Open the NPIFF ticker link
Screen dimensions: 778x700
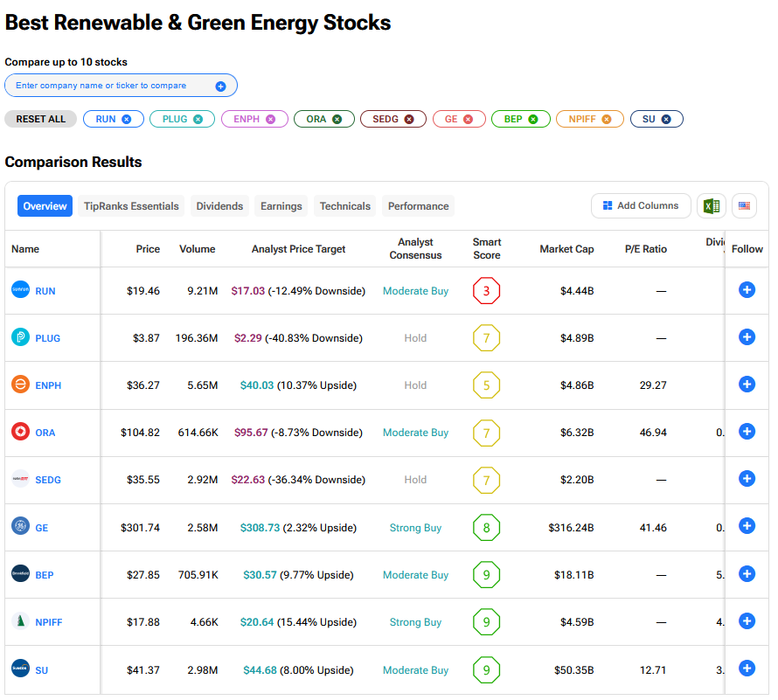[48, 622]
